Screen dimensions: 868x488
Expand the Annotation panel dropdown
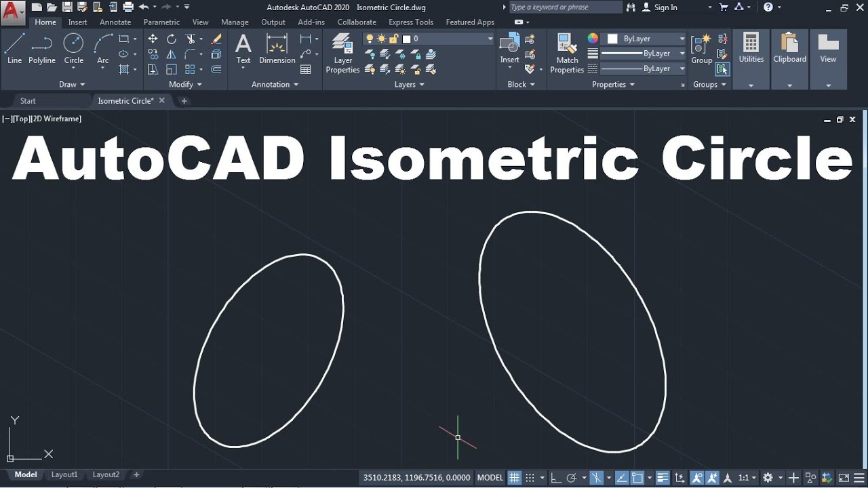[x=275, y=85]
